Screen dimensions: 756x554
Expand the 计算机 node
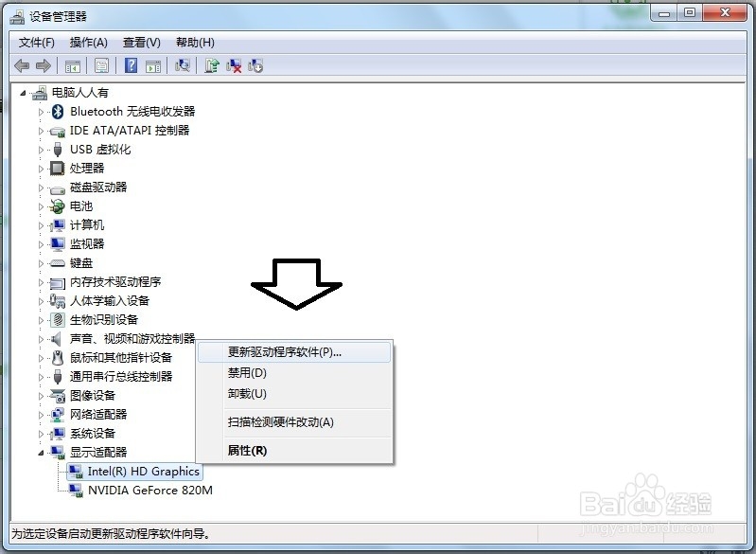pyautogui.click(x=41, y=225)
